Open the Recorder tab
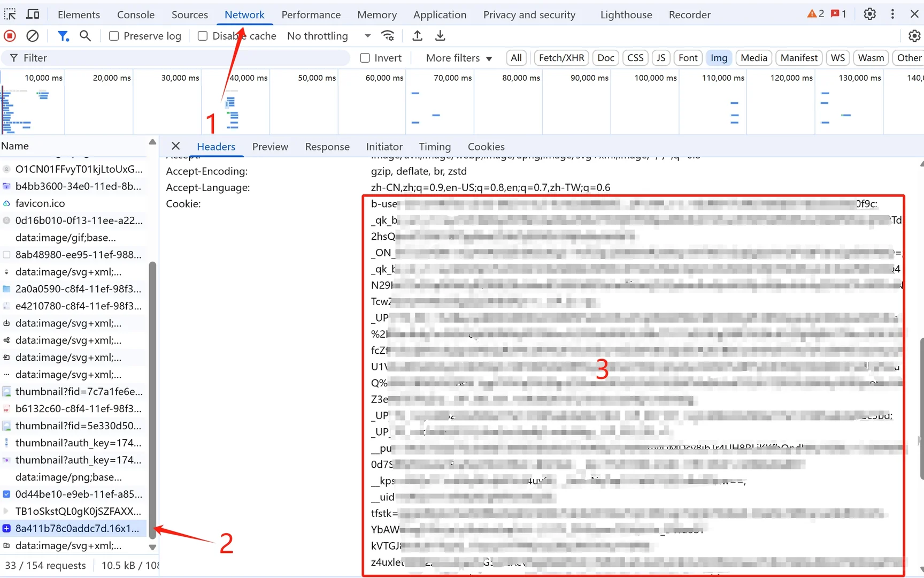Screen dimensions: 924x578 [690, 14]
